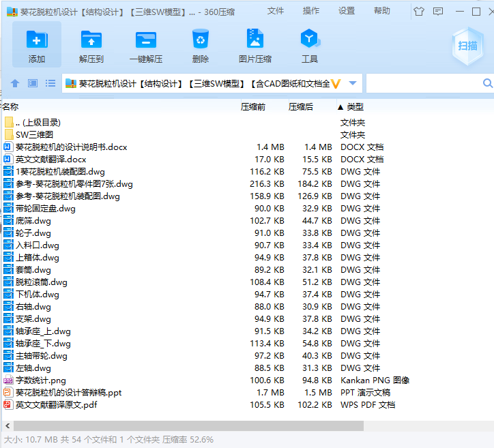Viewport: 494px width, 448px height.
Task: Switch to list view icon
Action: pos(50,83)
